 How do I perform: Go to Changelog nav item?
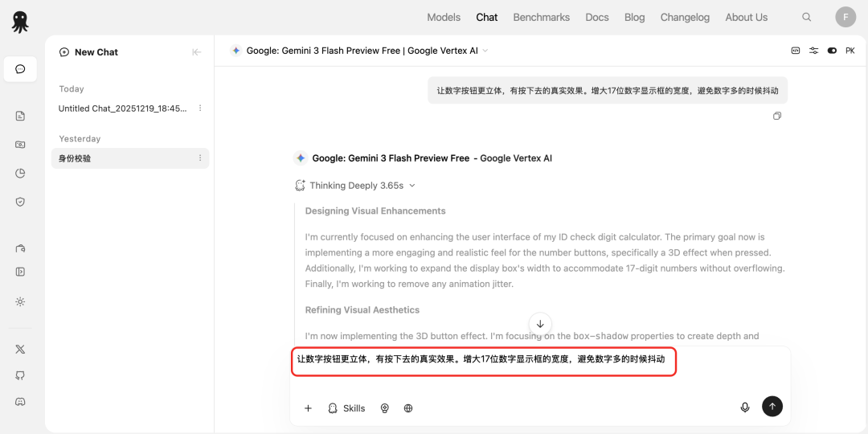685,17
